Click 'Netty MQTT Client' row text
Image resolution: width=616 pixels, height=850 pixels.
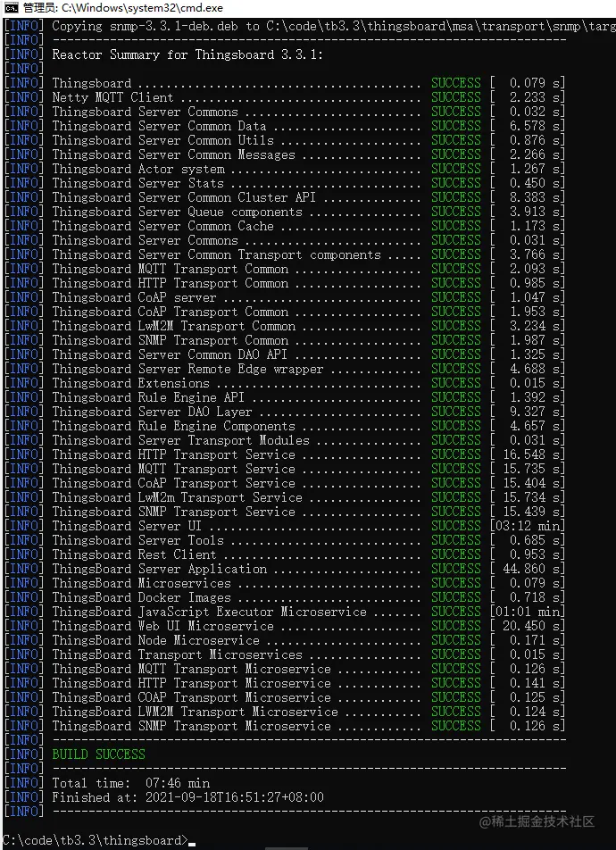coord(112,97)
